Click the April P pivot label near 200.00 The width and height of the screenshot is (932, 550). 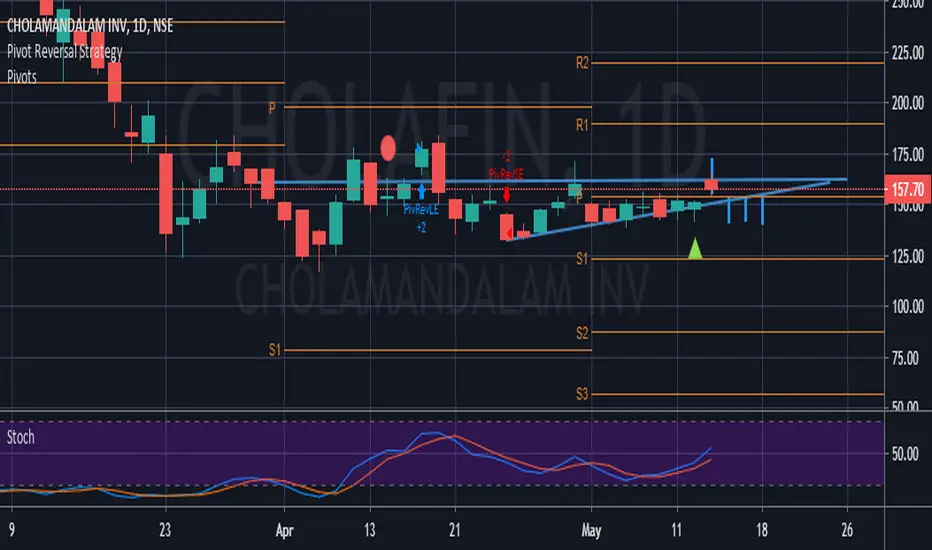tap(272, 108)
